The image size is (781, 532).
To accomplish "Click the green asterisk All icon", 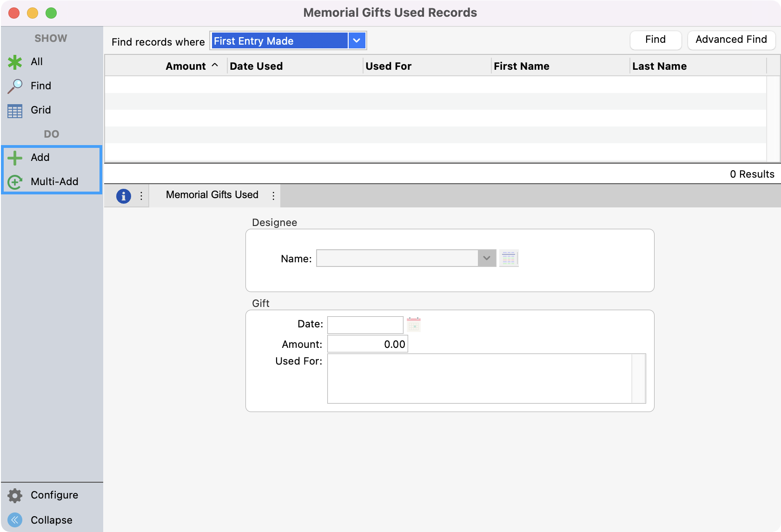I will tap(15, 62).
